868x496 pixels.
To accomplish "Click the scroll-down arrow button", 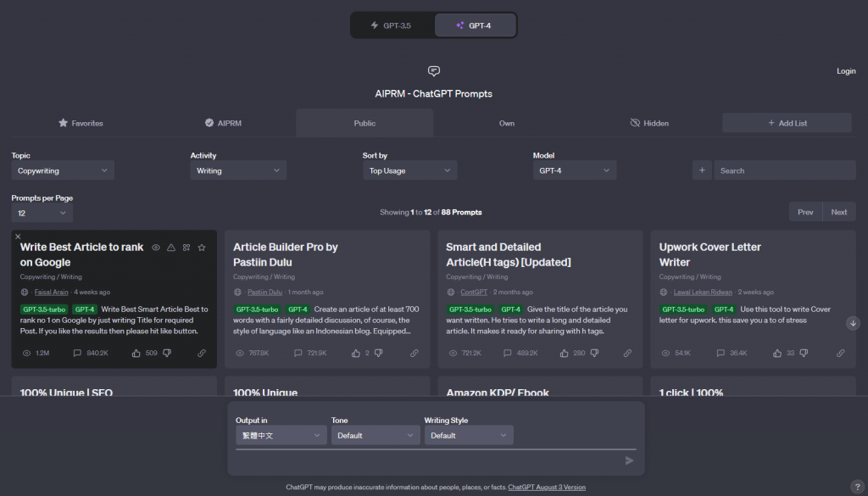I will pyautogui.click(x=853, y=323).
